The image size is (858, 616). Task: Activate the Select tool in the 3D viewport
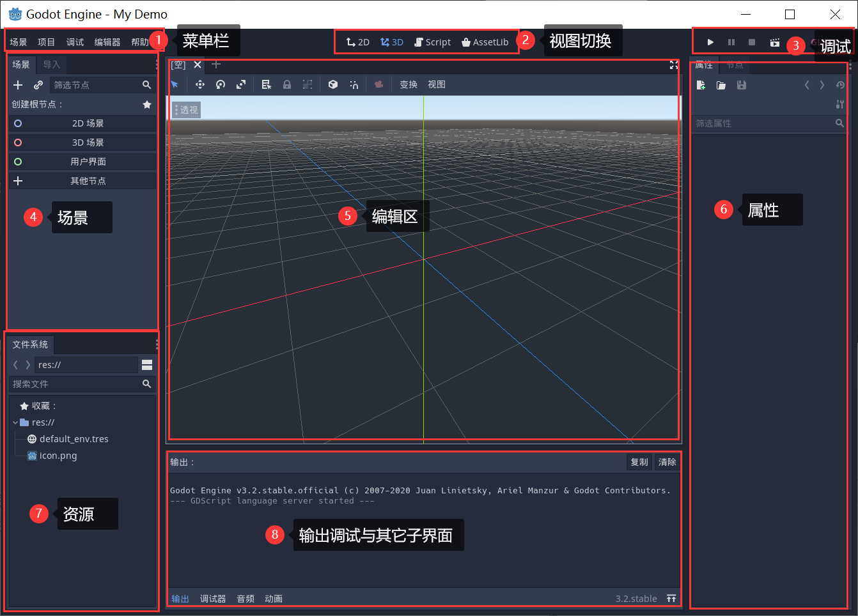175,84
